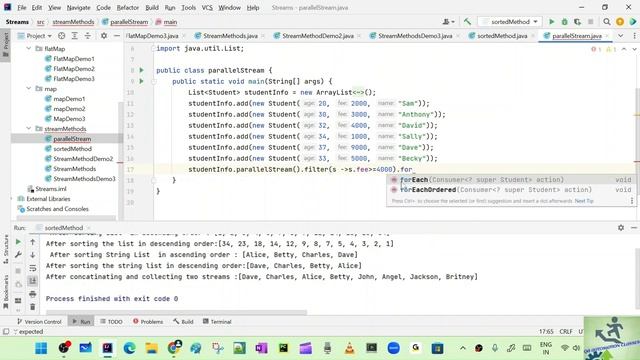Click CRLF line separator in status bar

click(x=566, y=331)
